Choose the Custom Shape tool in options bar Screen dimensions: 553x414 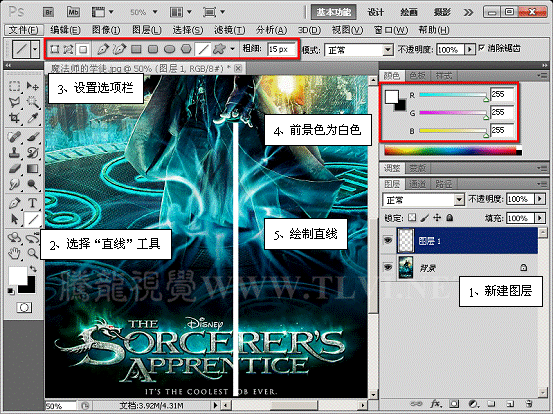click(x=219, y=49)
